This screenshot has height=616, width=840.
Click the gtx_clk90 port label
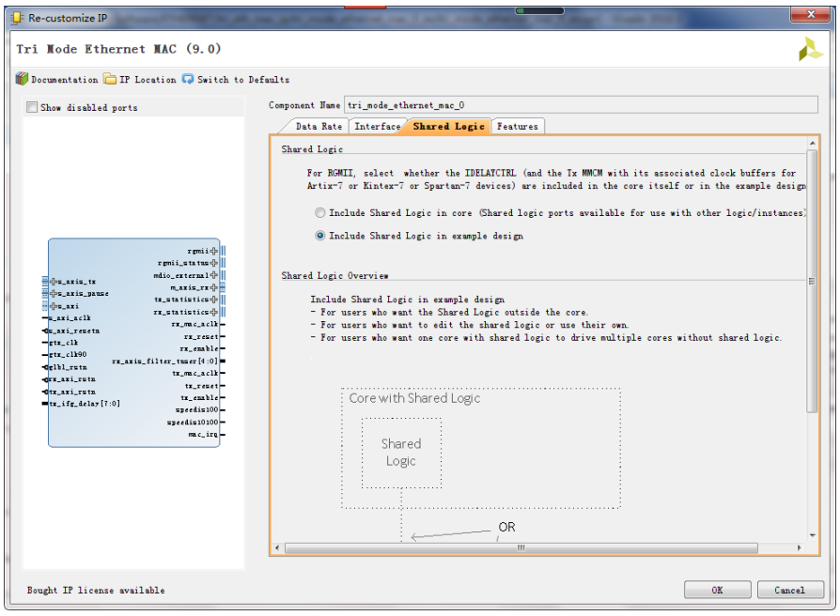(x=68, y=354)
